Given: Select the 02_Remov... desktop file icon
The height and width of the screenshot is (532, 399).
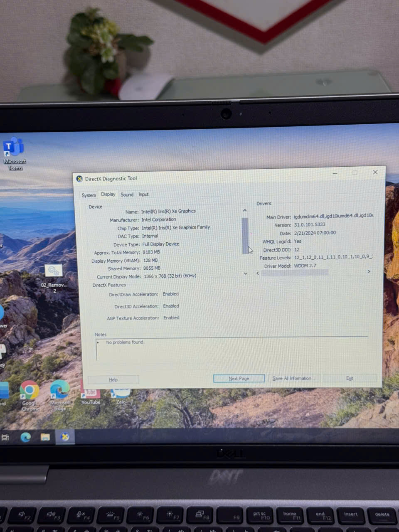Looking at the screenshot, I should [54, 278].
